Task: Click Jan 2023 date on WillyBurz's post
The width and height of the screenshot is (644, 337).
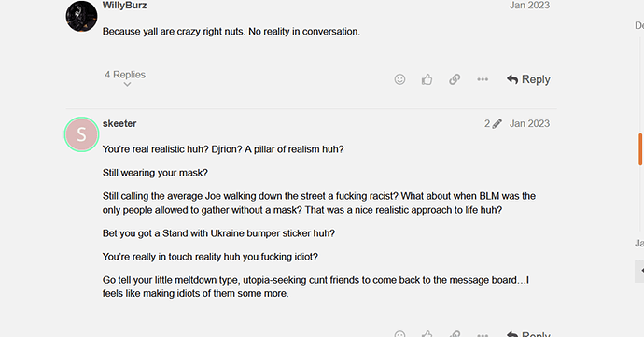Action: pyautogui.click(x=529, y=6)
